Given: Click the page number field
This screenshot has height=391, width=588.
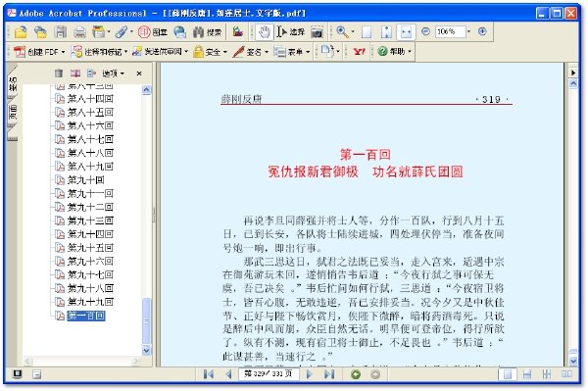Looking at the screenshot, I should pyautogui.click(x=269, y=373).
